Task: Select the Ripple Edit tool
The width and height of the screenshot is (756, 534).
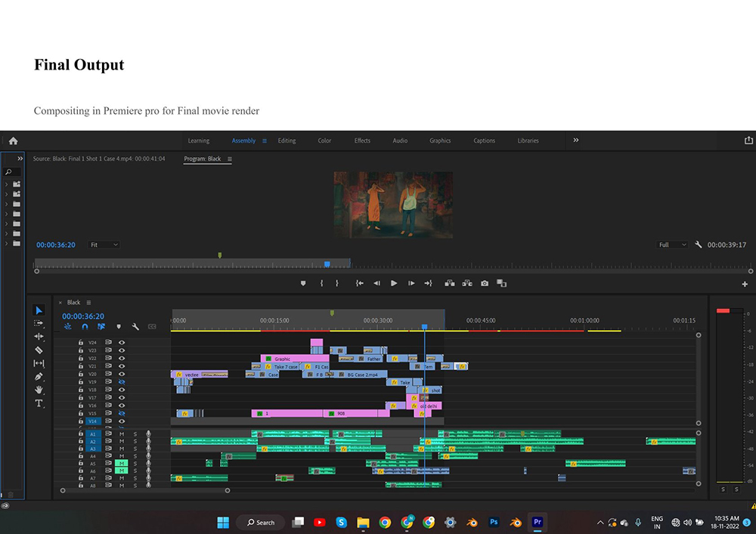Action: pos(39,336)
